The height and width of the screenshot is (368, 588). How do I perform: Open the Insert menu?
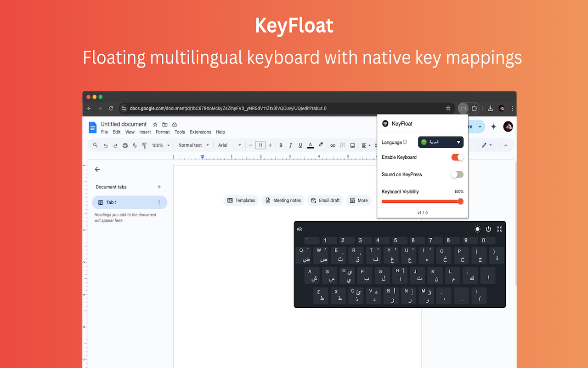coord(145,132)
